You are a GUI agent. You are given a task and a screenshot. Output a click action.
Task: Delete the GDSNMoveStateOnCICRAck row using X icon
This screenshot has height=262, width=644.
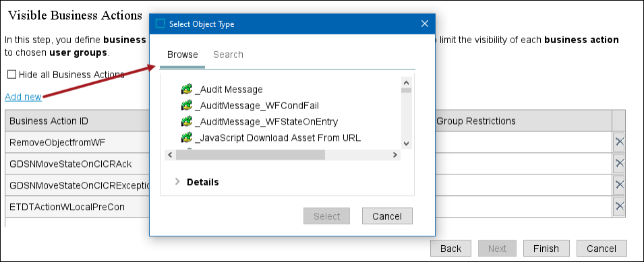click(x=619, y=164)
